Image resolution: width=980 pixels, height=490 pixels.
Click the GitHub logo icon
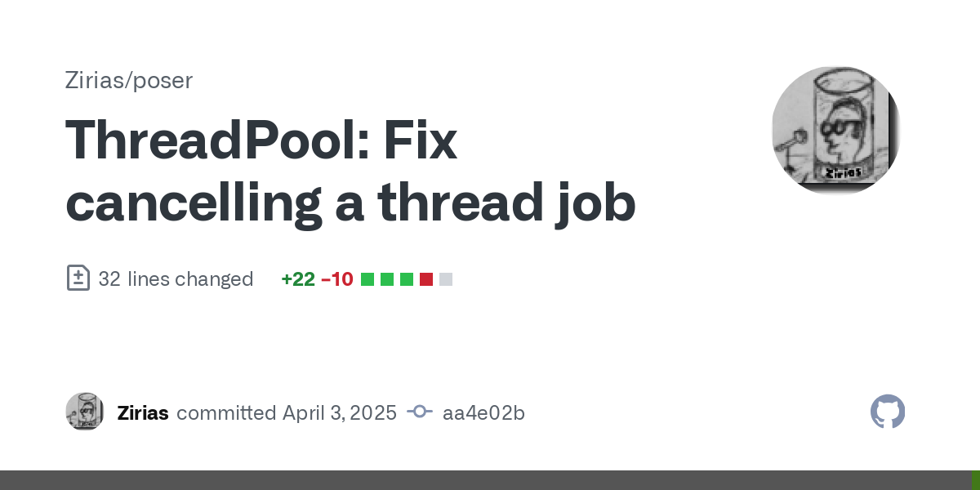888,412
